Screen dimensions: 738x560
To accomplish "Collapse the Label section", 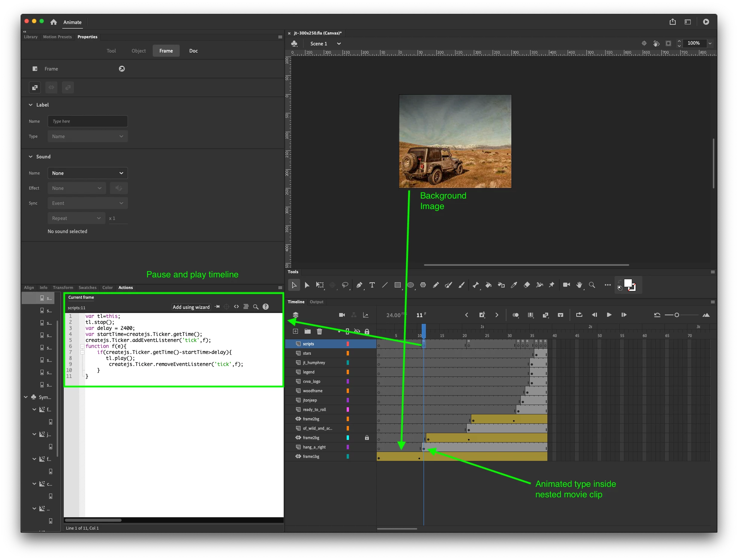I will click(31, 105).
